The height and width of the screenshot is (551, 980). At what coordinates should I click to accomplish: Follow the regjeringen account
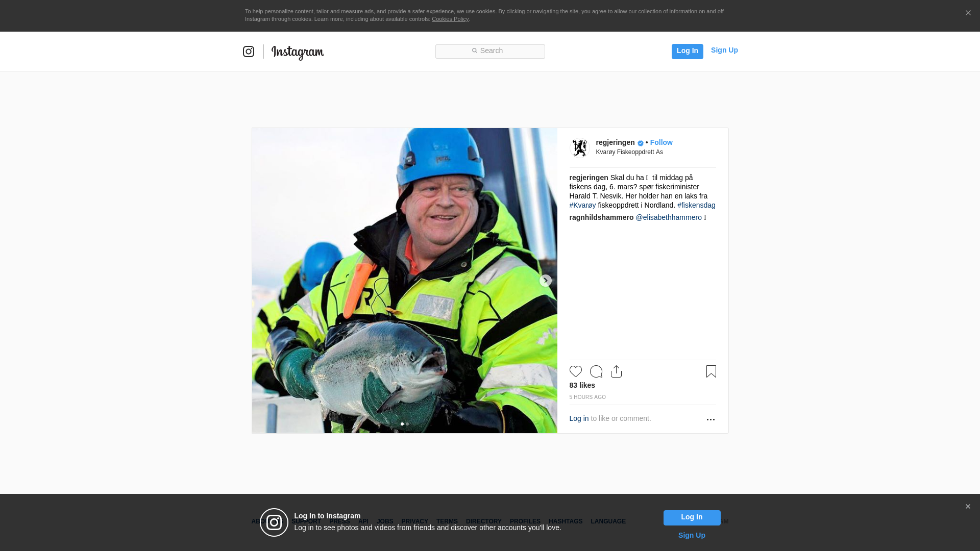[x=661, y=142]
